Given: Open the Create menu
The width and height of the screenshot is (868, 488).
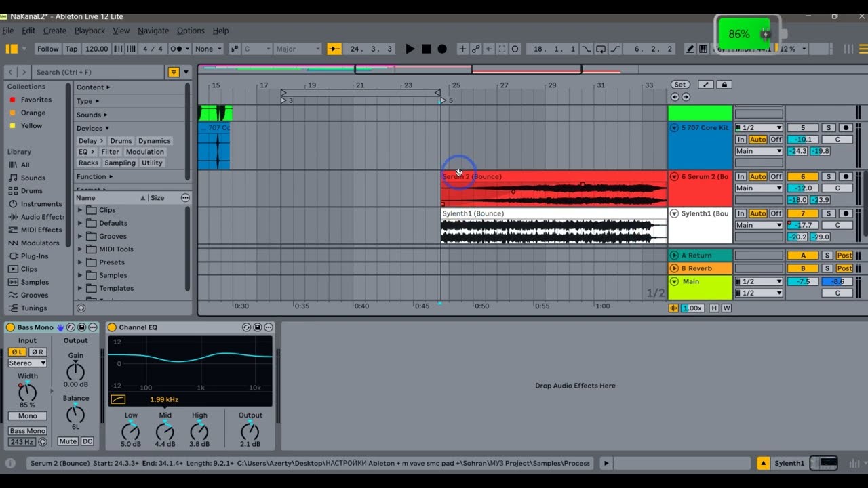Looking at the screenshot, I should 55,30.
